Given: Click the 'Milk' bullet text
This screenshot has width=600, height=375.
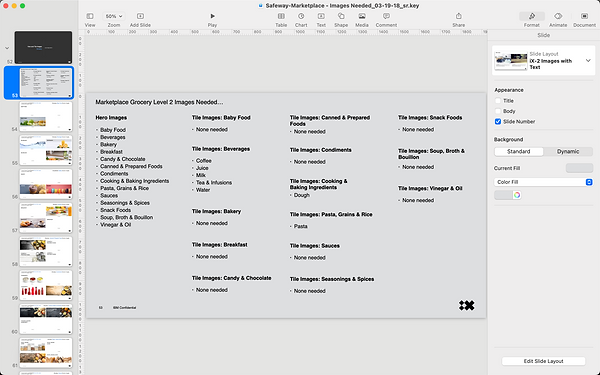Looking at the screenshot, I should coord(201,175).
